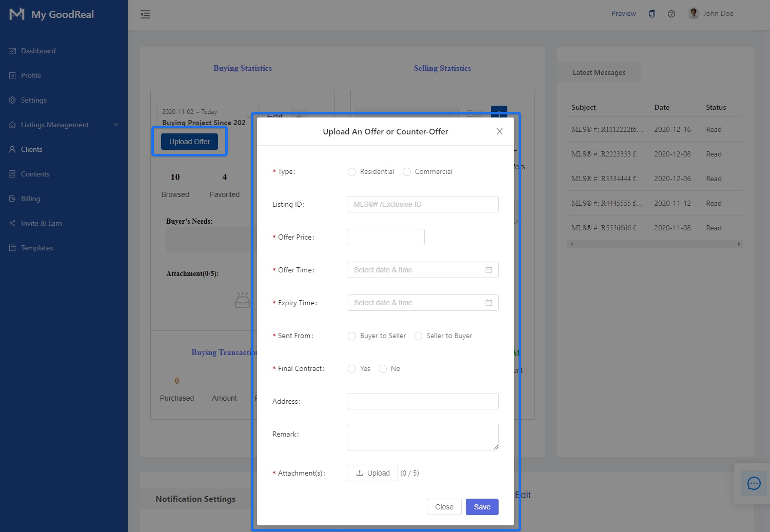
Task: Choose Commercial as the offer type
Action: point(407,172)
